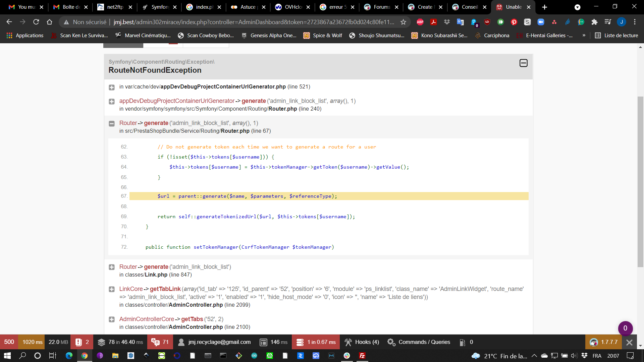644x362 pixels.
Task: Open the user panel jmj.recyclage@gmail.com
Action: (x=214, y=342)
